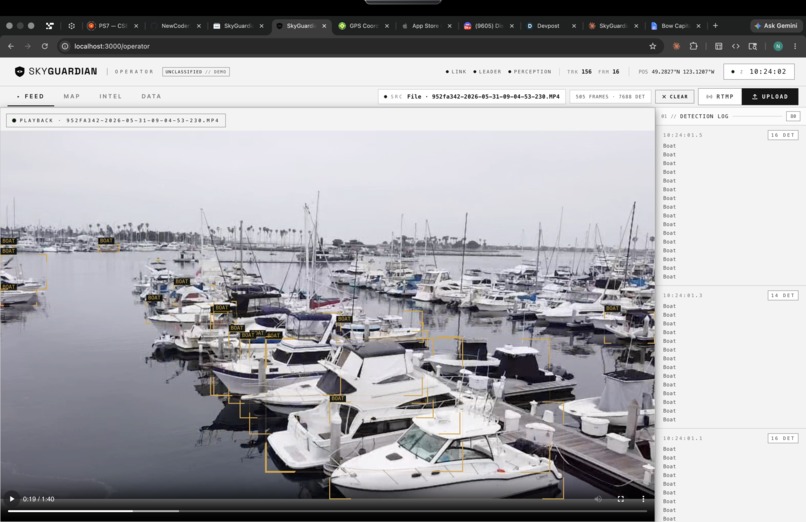This screenshot has width=806, height=522.
Task: Click the 505 FRAMES 7688 DET counter
Action: click(x=610, y=97)
